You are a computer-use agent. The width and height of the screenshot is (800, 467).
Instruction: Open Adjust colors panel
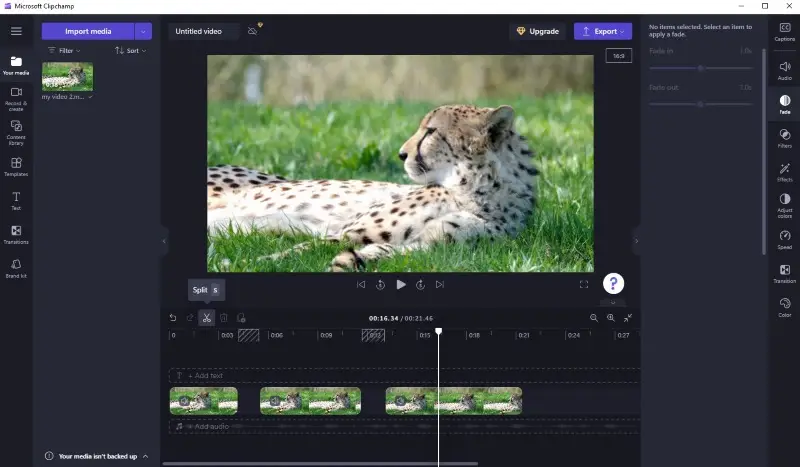point(785,206)
